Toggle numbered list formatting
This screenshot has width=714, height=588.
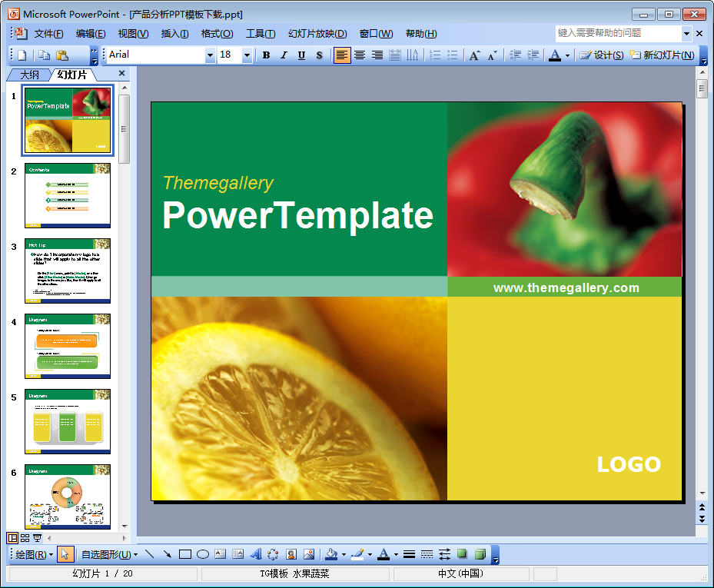point(435,55)
